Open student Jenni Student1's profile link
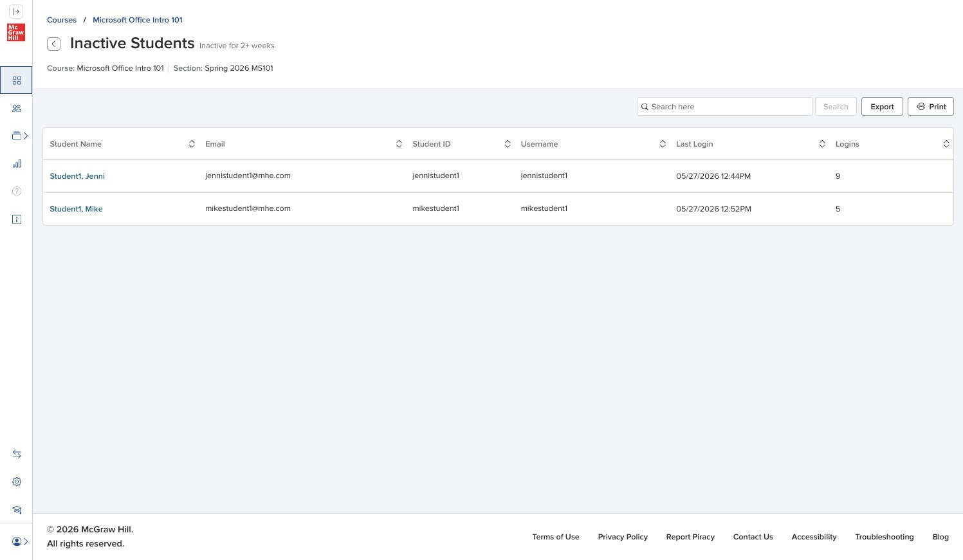Screen dimensions: 963x560 [x=77, y=176]
